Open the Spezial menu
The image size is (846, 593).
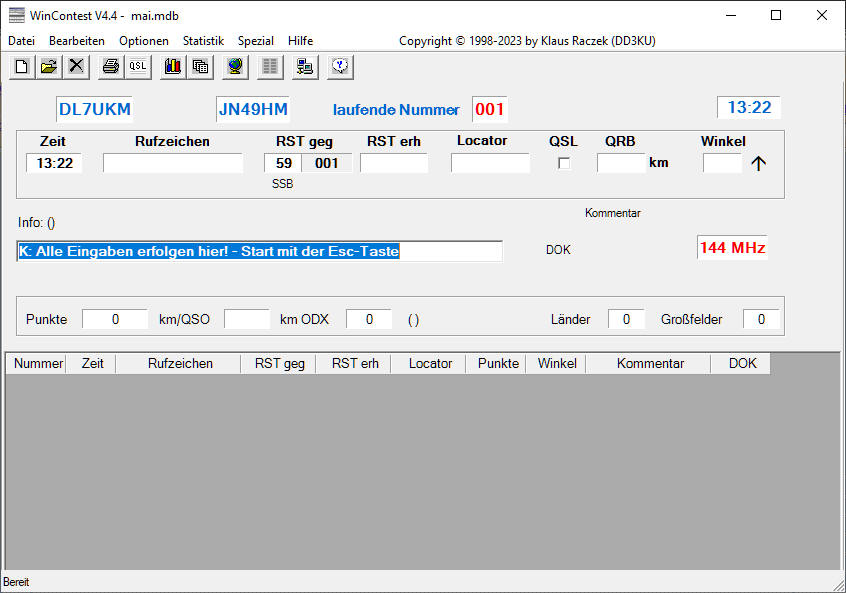[x=256, y=41]
